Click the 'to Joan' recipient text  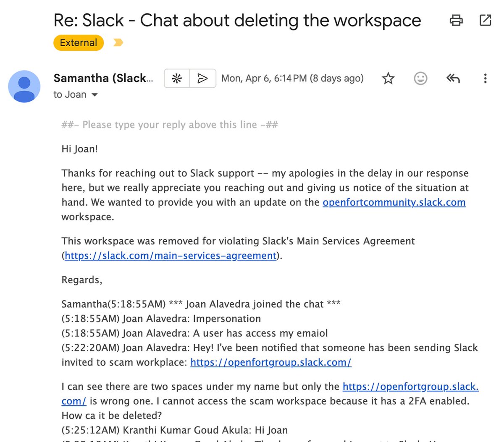[70, 95]
